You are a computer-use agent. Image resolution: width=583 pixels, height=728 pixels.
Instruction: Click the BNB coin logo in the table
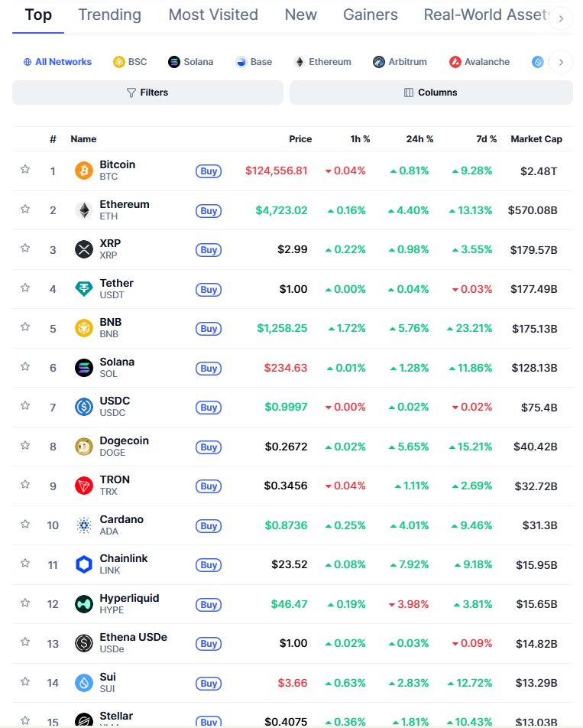(x=84, y=328)
